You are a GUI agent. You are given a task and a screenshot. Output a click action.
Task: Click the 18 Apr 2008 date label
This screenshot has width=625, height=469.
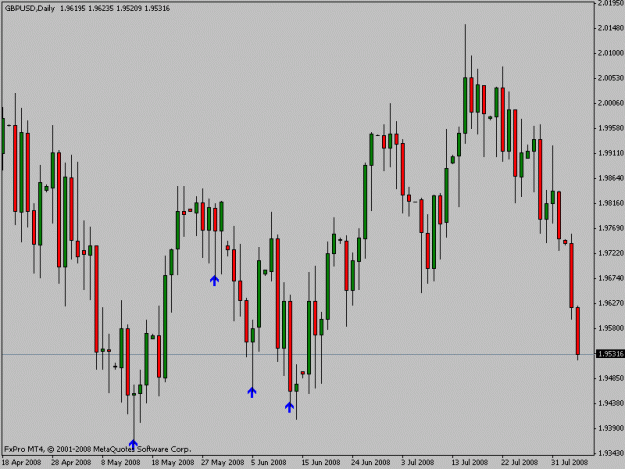(22, 463)
